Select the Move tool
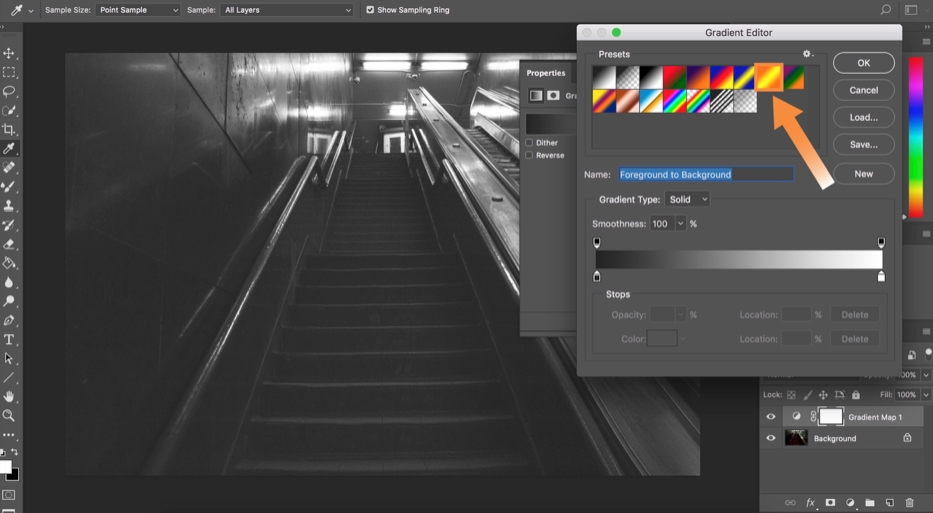 9,54
